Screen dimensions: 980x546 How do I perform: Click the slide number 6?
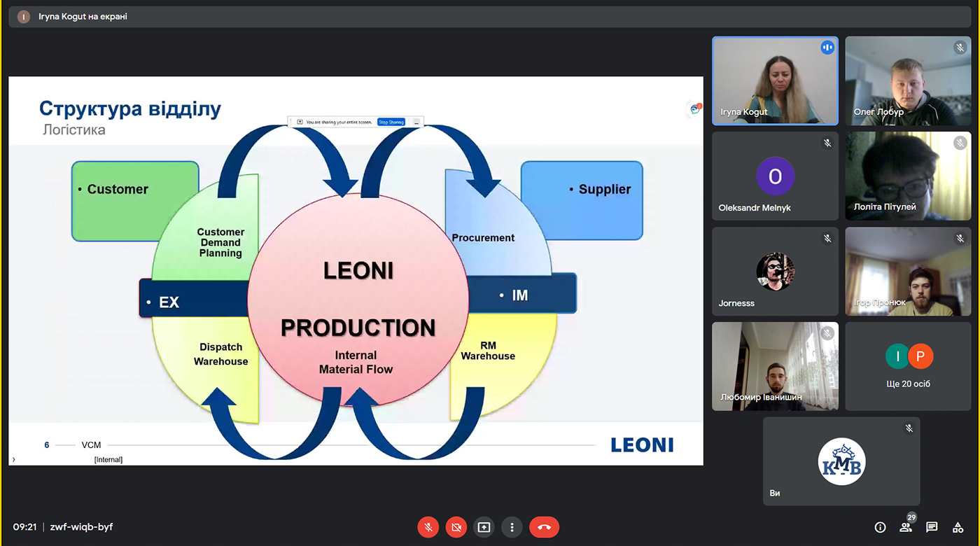click(47, 445)
